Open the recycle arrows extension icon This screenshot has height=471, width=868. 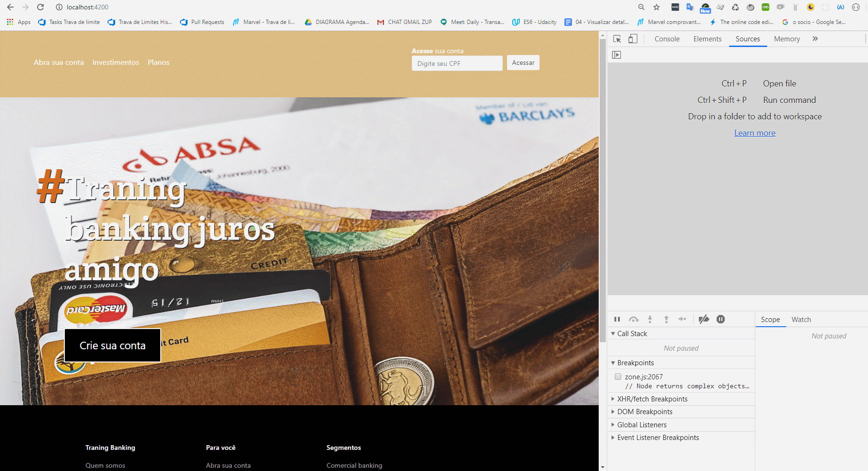735,7
